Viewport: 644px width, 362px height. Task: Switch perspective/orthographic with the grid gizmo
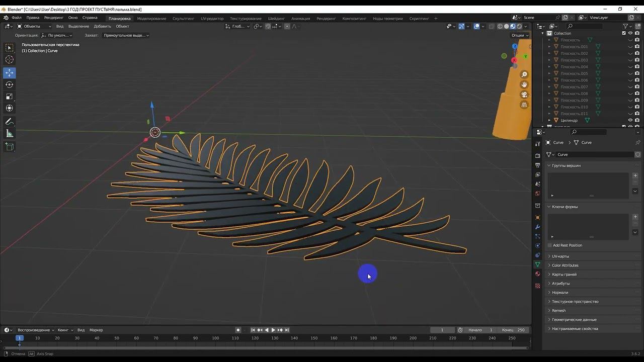tap(524, 105)
